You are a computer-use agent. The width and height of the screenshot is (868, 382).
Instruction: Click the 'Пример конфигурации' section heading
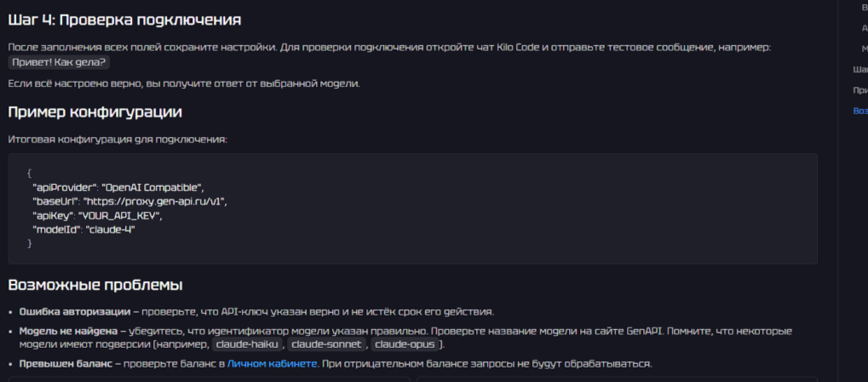(x=95, y=112)
